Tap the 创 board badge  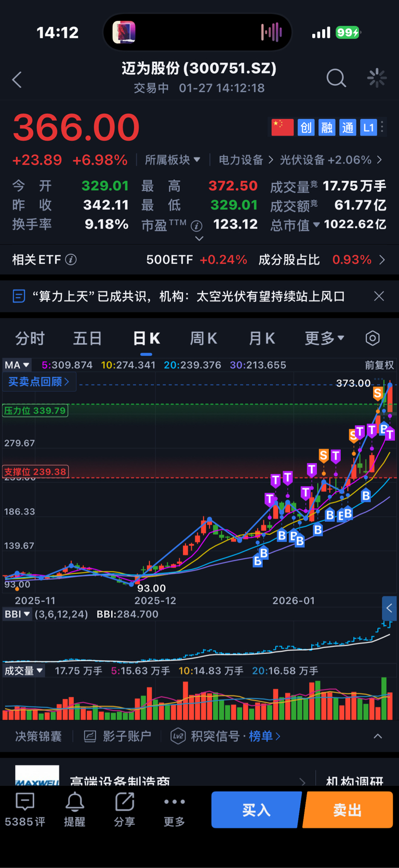click(306, 127)
